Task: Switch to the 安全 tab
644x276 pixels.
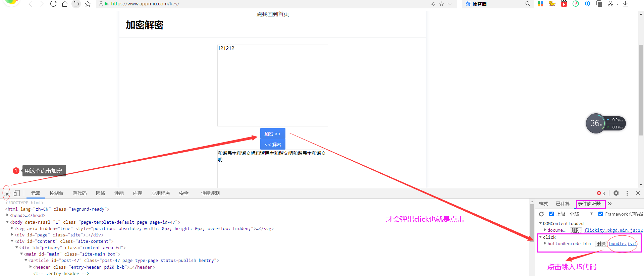Action: (x=184, y=193)
